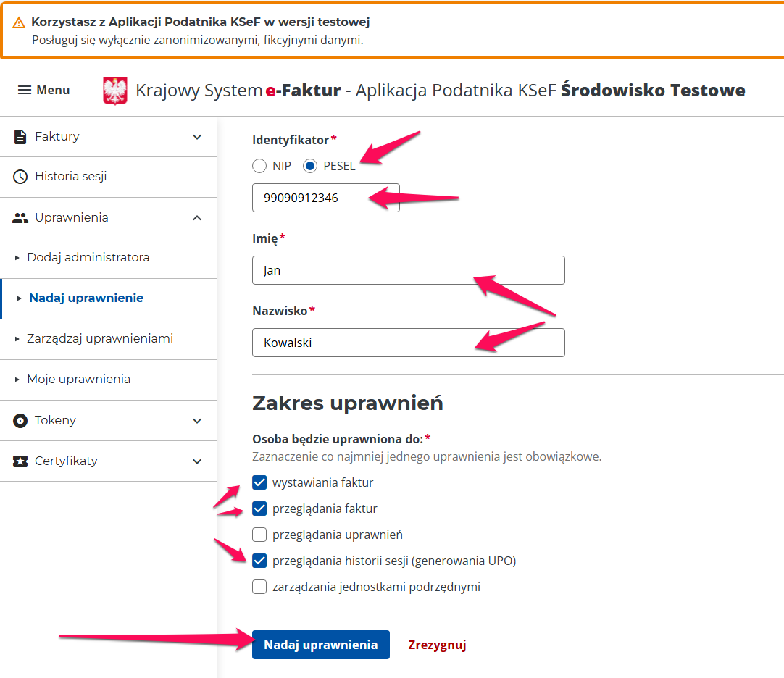Image resolution: width=784 pixels, height=678 pixels.
Task: Go to Dodaj administratora
Action: 88,257
